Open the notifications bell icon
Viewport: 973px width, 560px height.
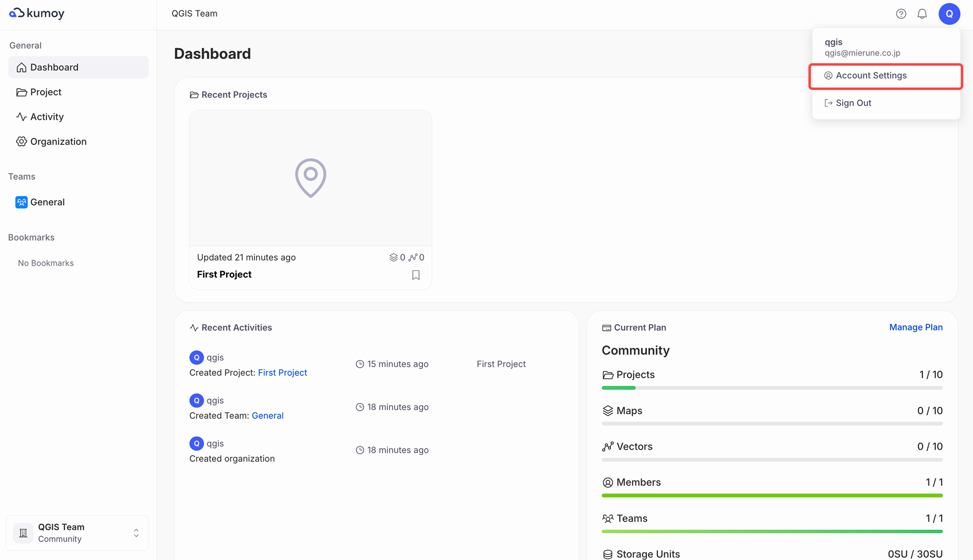(x=922, y=13)
